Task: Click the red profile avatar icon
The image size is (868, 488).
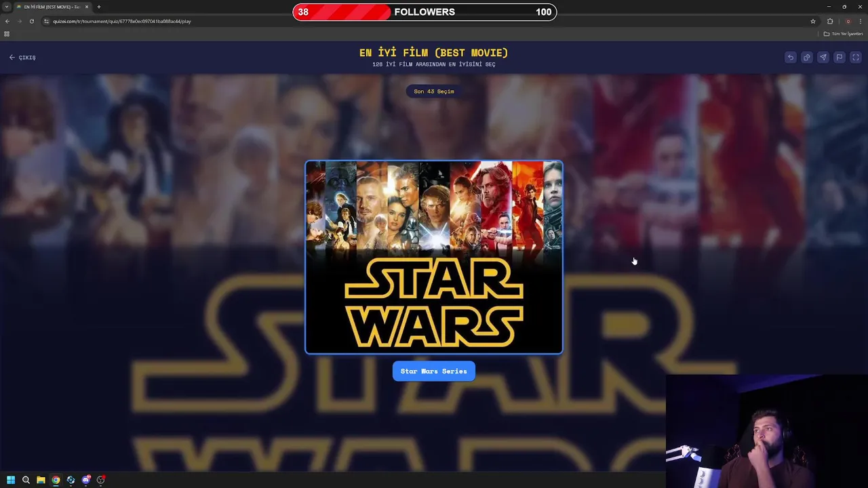Action: click(x=848, y=21)
